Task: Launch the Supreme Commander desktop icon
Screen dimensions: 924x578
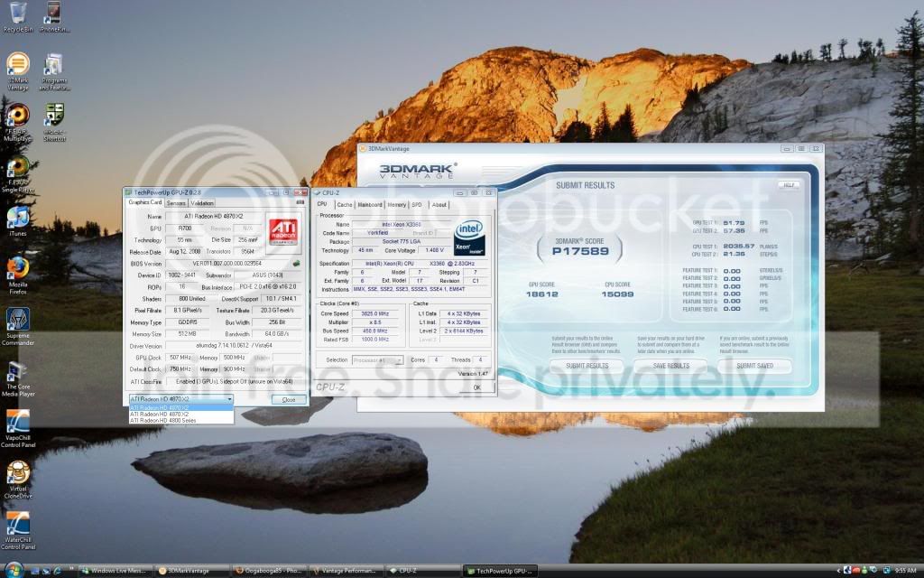Action: click(18, 327)
